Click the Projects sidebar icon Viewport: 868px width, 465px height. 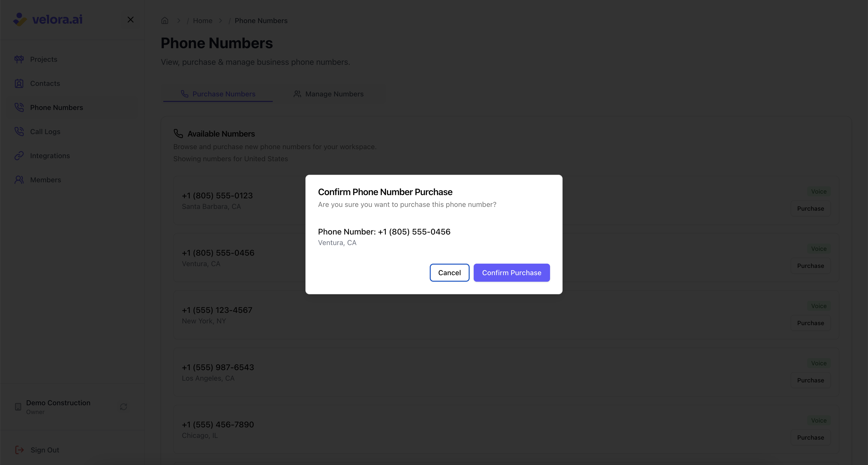(x=19, y=59)
